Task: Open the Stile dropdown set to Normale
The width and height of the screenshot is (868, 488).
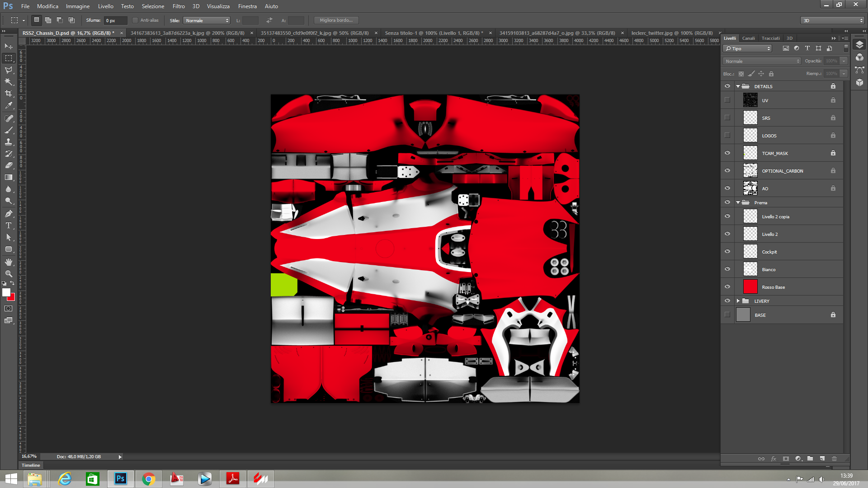Action: click(x=207, y=20)
